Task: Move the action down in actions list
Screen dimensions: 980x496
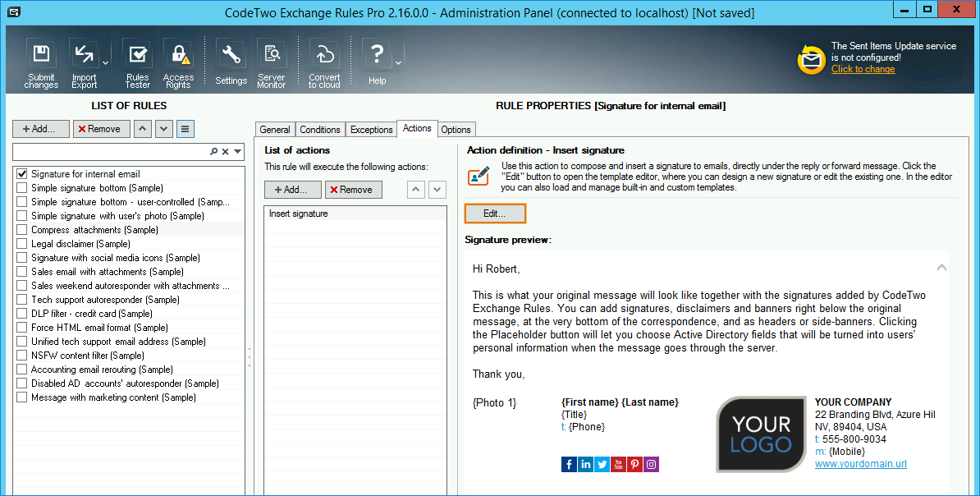Action: pos(437,190)
